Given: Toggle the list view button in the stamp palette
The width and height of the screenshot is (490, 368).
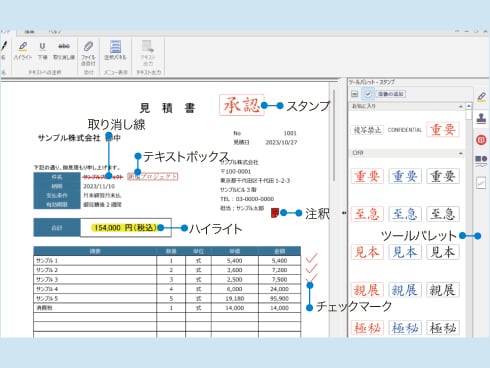Looking at the screenshot, I should click(x=355, y=94).
